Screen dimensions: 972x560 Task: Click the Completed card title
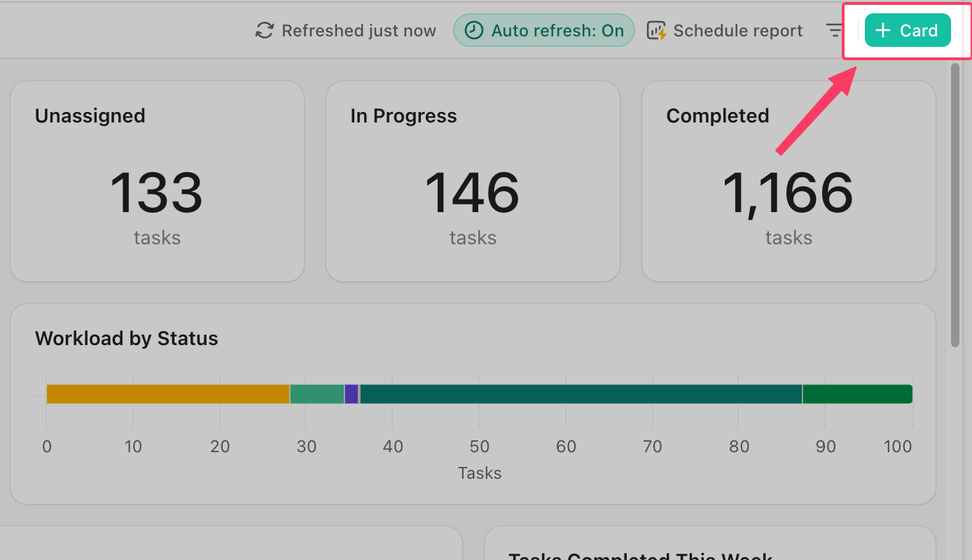click(717, 116)
